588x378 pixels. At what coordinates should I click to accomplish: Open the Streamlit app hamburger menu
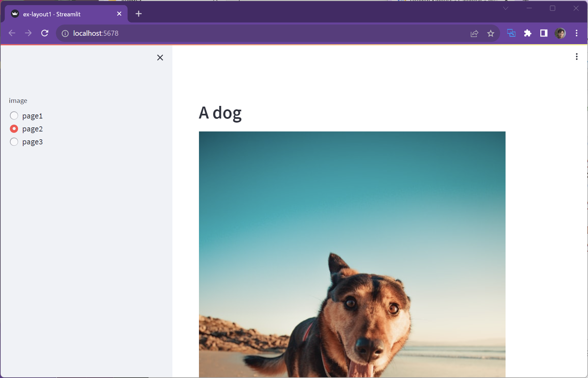[x=576, y=57]
